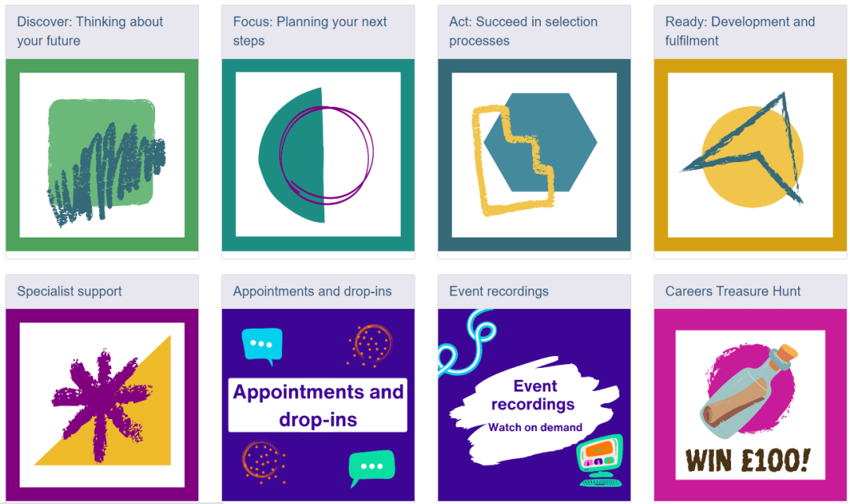The height and width of the screenshot is (504, 850).
Task: Open the 'Ready: Development and fulfilment' heading
Action: [740, 31]
